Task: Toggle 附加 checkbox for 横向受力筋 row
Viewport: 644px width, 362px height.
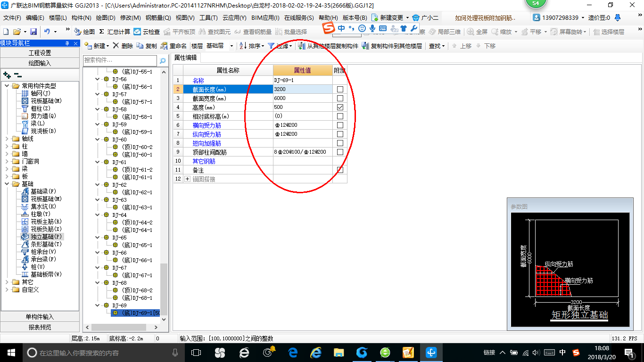Action: (x=340, y=125)
